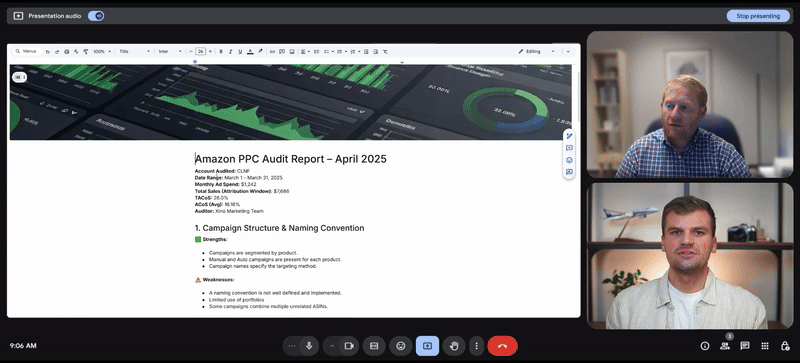Open meeting details info icon

click(x=705, y=346)
